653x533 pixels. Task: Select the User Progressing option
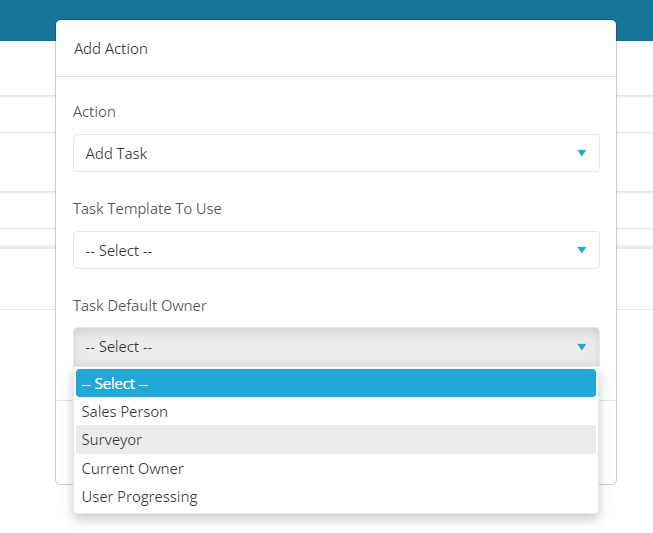pyautogui.click(x=336, y=497)
